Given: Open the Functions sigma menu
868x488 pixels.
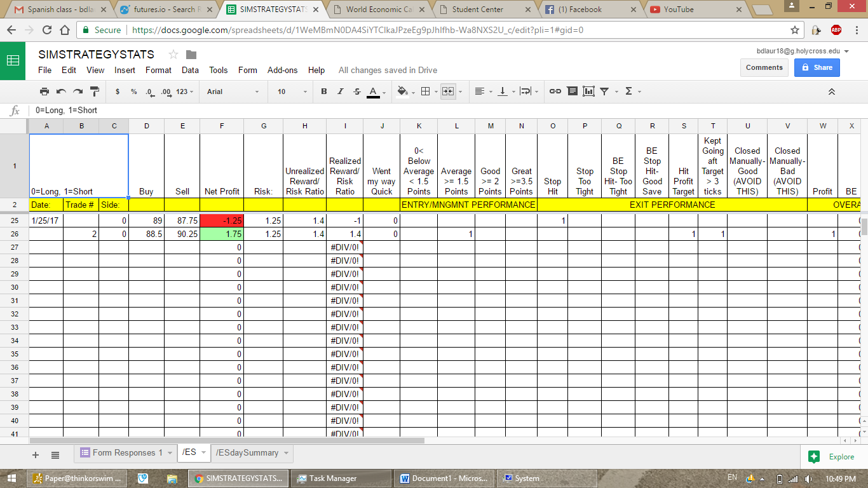Looking at the screenshot, I should click(x=632, y=91).
